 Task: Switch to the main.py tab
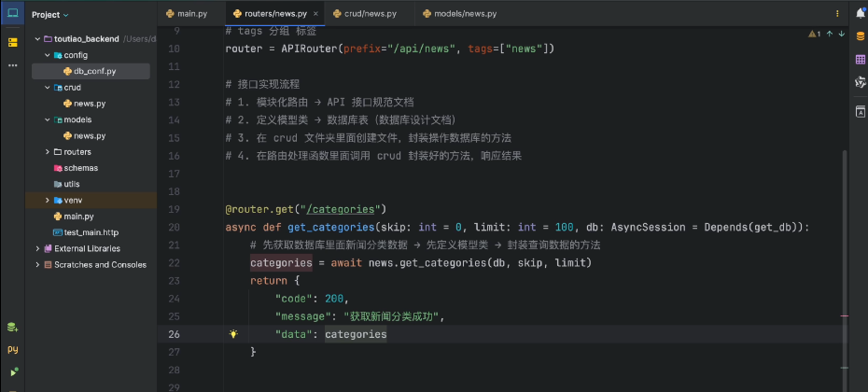(x=186, y=13)
